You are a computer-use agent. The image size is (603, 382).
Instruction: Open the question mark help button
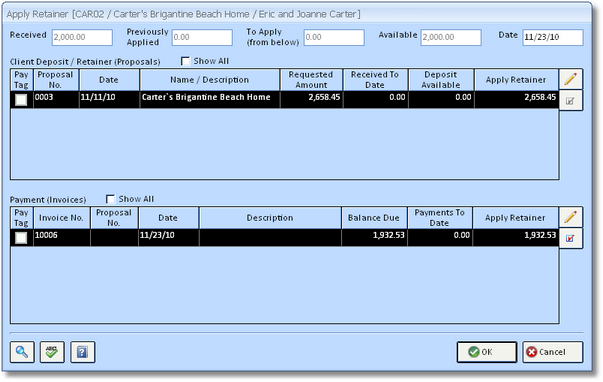[82, 352]
